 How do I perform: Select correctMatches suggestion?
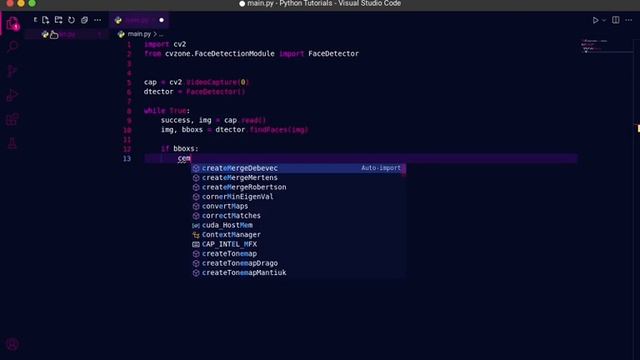[x=298, y=216]
